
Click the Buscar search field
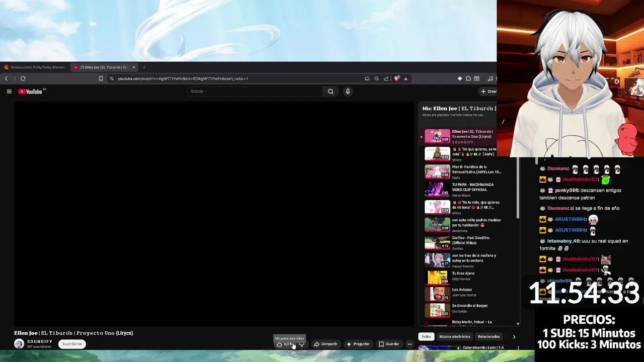tap(255, 92)
